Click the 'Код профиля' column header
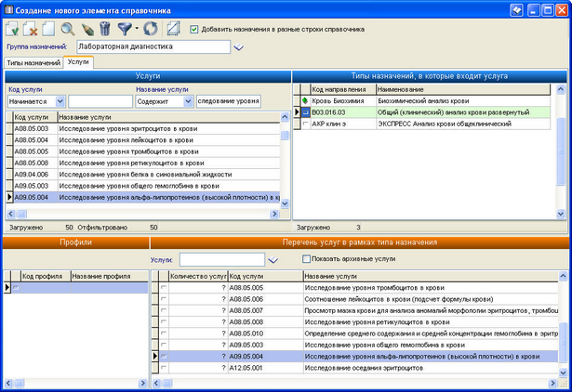572x392 pixels. pos(46,276)
